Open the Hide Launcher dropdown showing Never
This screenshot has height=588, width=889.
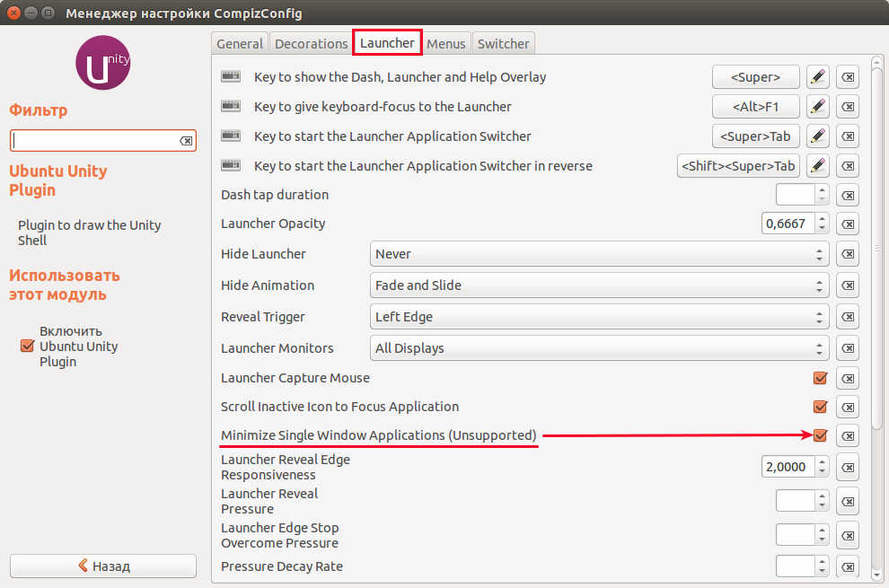599,254
